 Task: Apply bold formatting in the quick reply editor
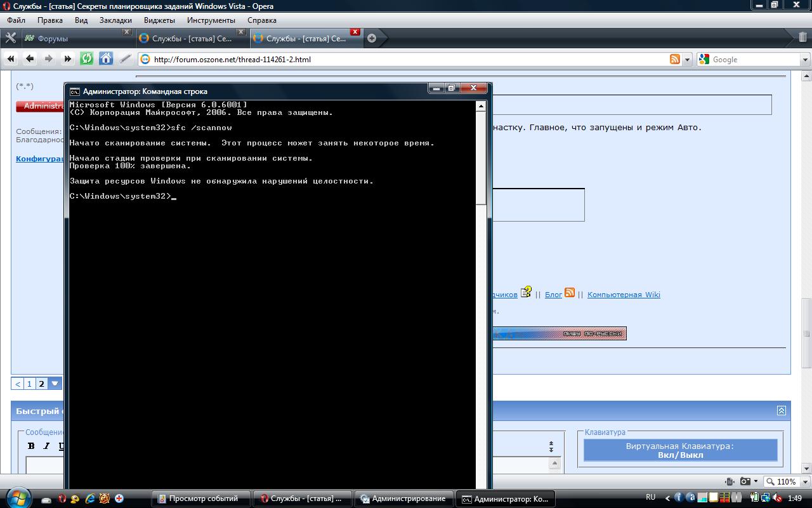[x=31, y=446]
